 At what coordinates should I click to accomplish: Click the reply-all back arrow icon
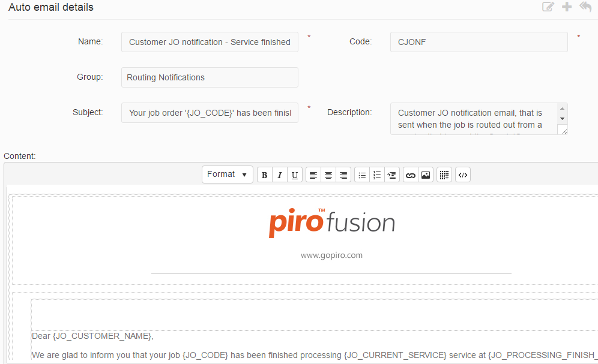(585, 7)
